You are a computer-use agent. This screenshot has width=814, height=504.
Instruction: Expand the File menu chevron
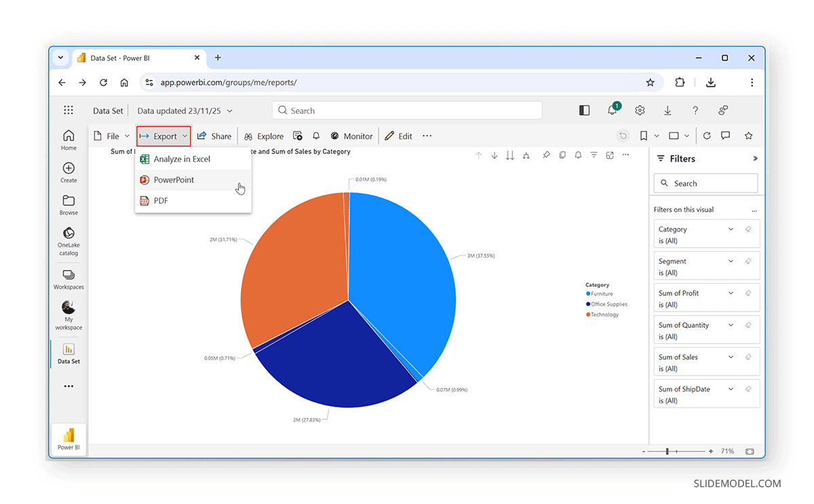(x=126, y=136)
